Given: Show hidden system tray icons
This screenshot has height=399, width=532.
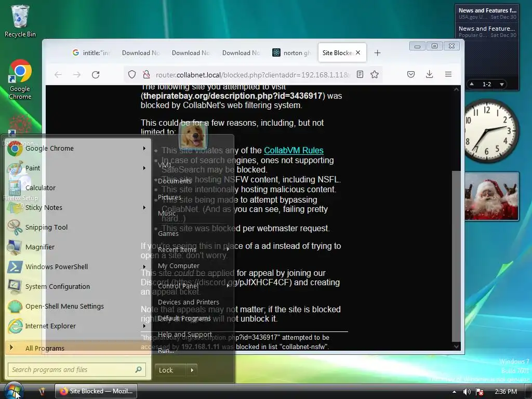Looking at the screenshot, I should (x=454, y=392).
